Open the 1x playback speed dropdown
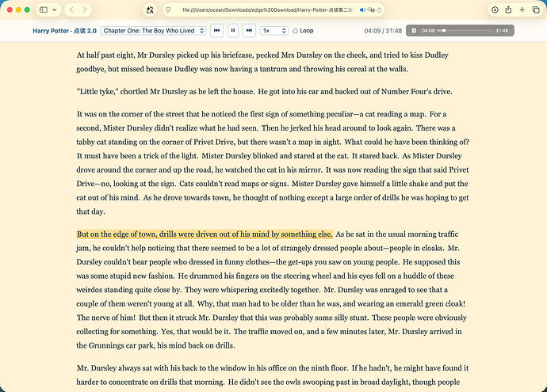 [x=273, y=31]
